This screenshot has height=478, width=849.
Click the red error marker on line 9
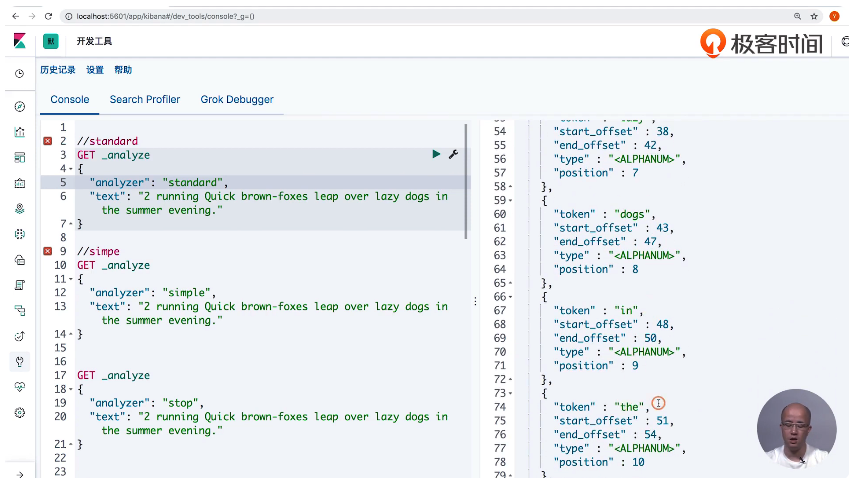[x=47, y=251]
